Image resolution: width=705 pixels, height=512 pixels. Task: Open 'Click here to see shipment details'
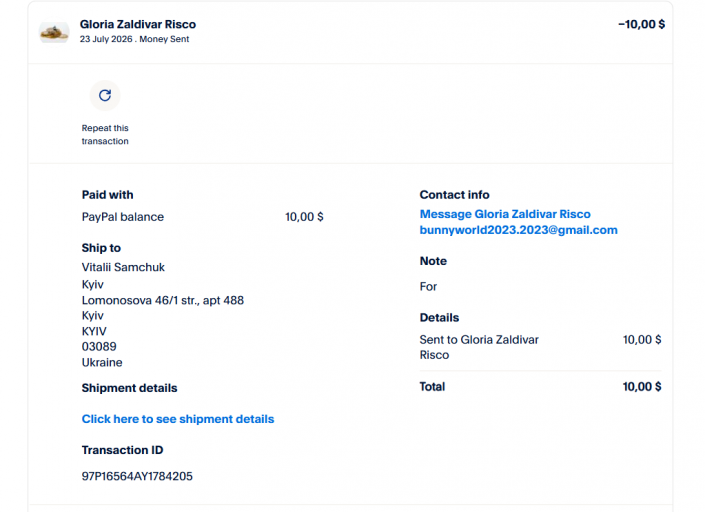[x=178, y=419]
